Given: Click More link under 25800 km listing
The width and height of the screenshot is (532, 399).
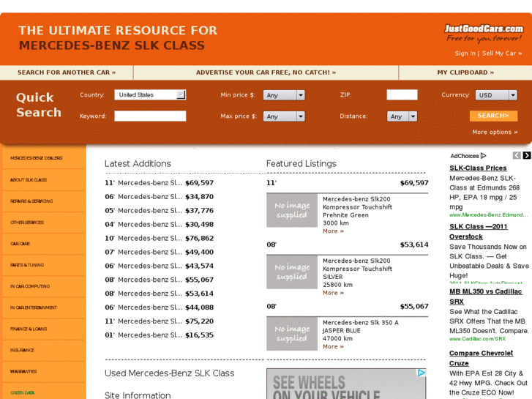Looking at the screenshot, I should [333, 293].
